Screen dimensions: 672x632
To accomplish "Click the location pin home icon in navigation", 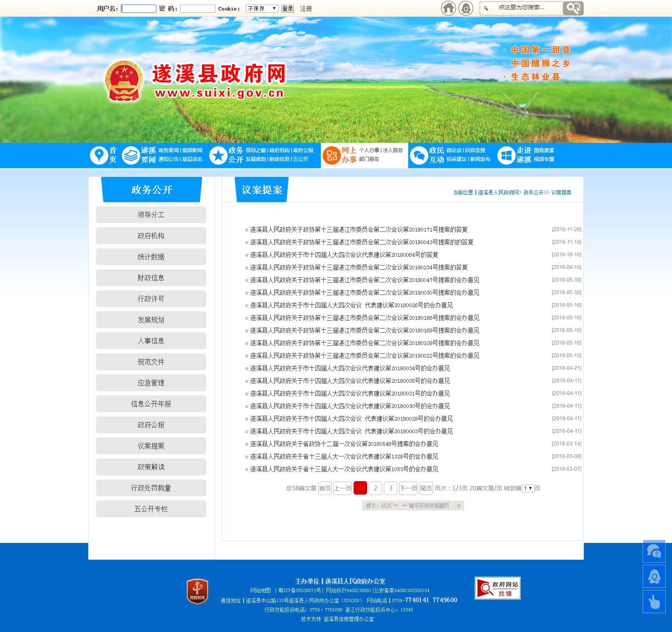I will [99, 155].
